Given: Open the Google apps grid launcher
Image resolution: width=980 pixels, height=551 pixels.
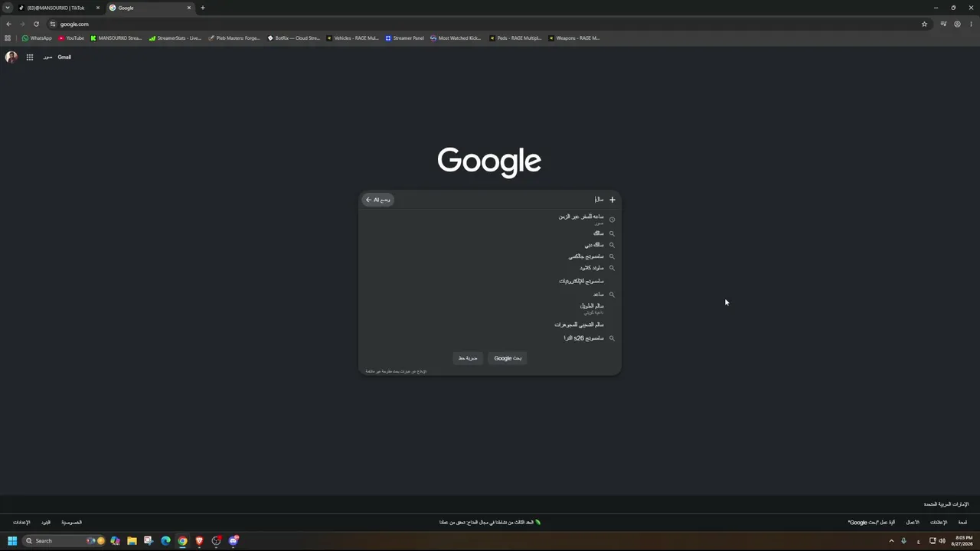Looking at the screenshot, I should [30, 57].
